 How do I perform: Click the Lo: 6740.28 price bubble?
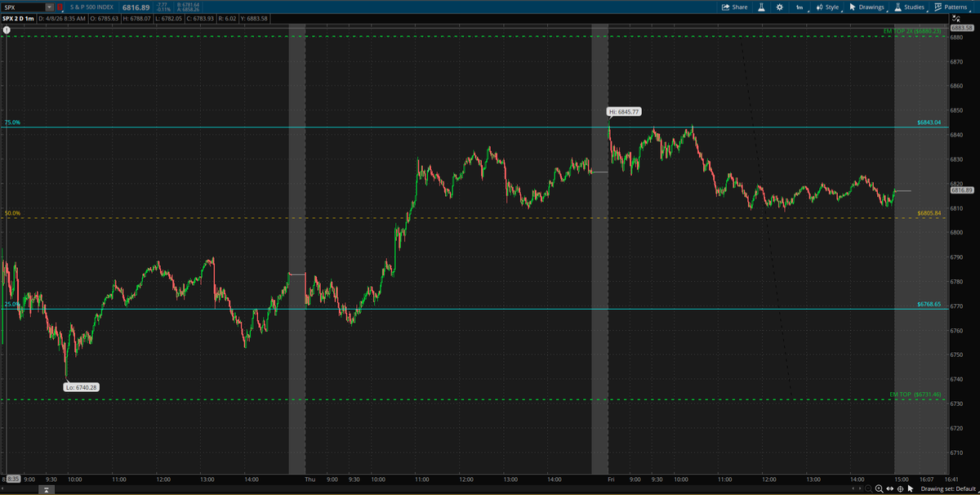83,386
